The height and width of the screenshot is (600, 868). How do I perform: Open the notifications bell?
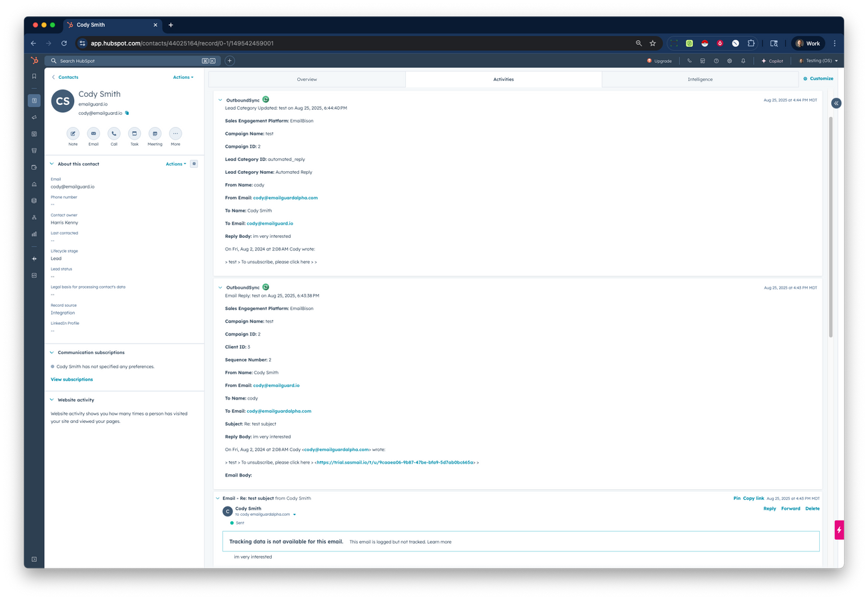click(743, 60)
